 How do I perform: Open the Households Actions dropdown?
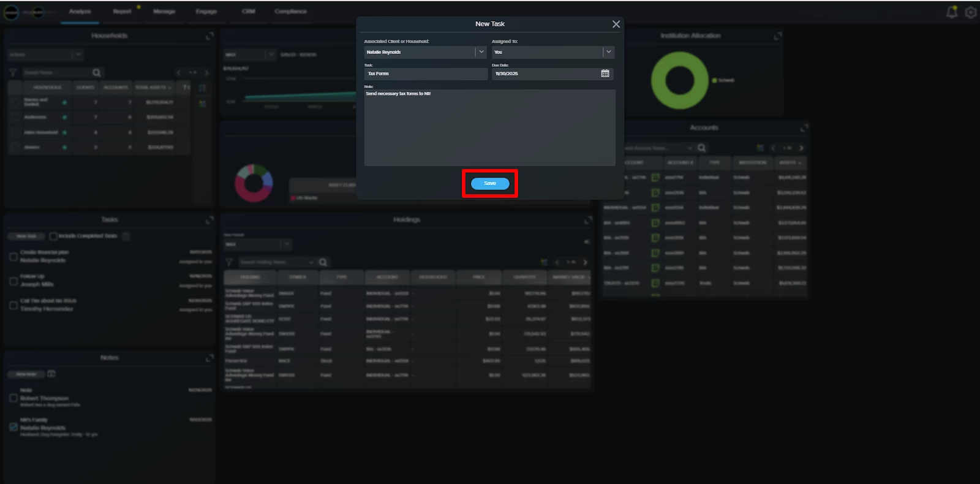point(45,55)
